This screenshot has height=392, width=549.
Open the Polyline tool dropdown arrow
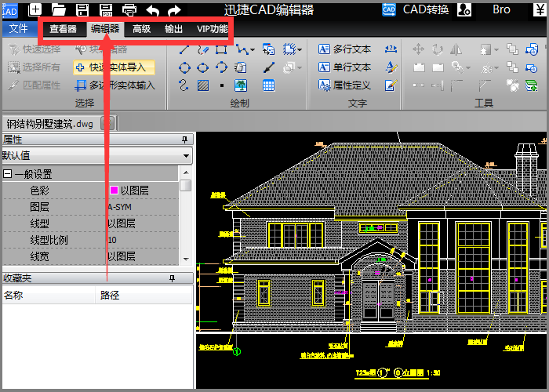[253, 49]
